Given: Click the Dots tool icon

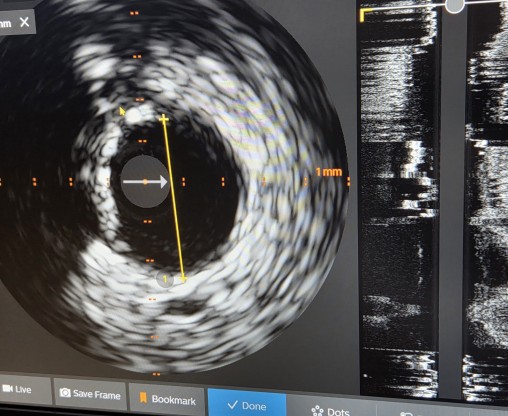Looking at the screenshot, I should pos(317,410).
